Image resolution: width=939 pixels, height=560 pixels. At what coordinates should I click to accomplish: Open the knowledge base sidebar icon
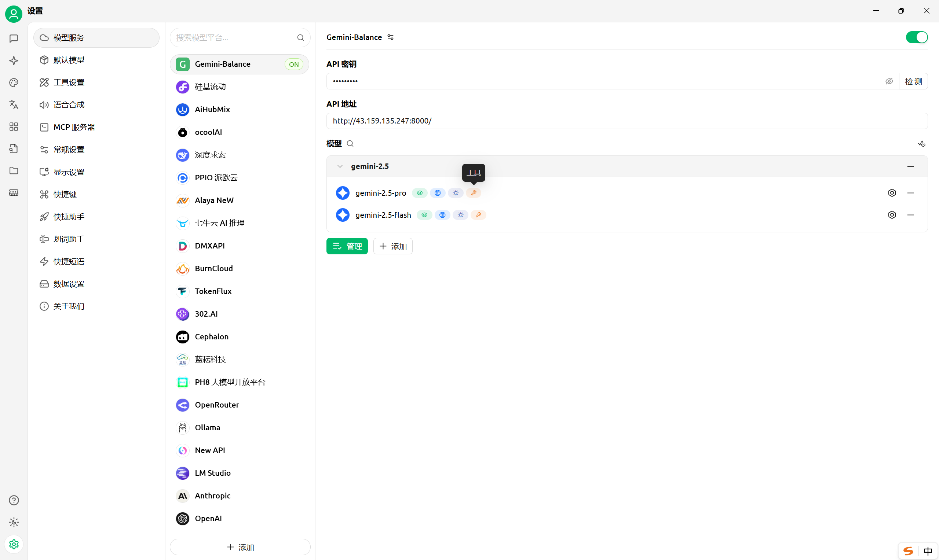tap(14, 148)
